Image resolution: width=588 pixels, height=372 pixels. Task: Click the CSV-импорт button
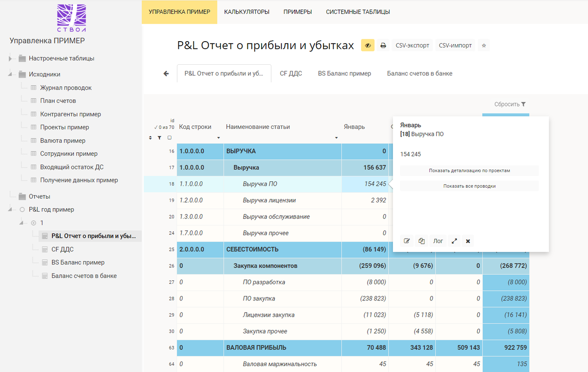455,45
